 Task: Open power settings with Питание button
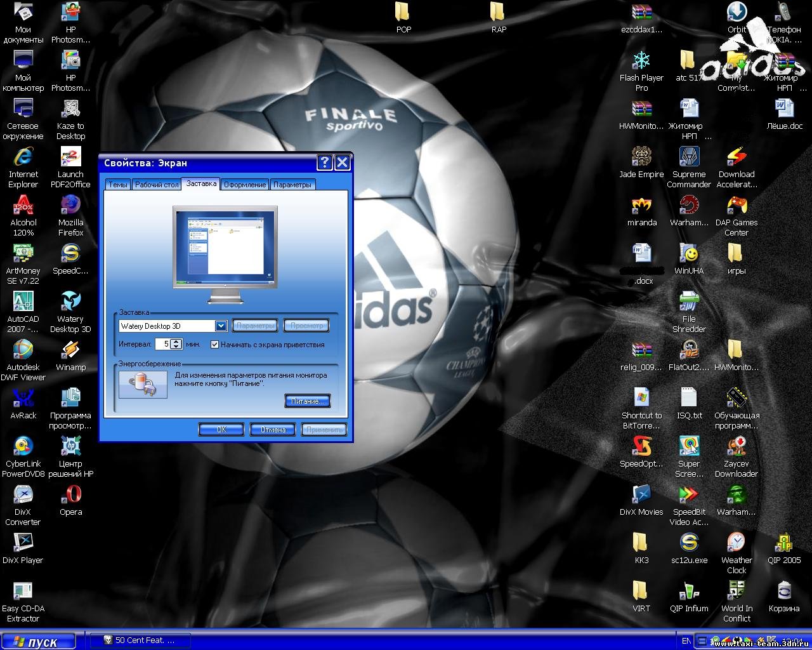[x=308, y=401]
